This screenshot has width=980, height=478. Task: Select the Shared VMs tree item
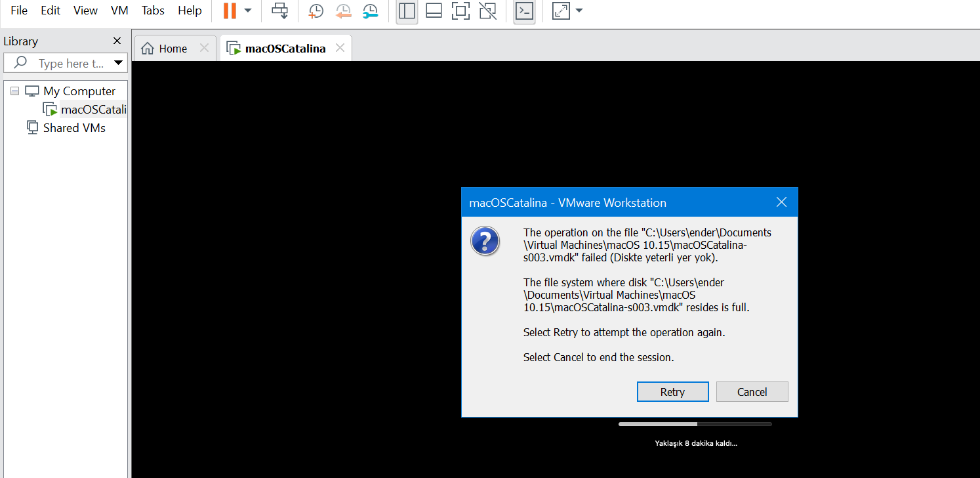[x=73, y=127]
